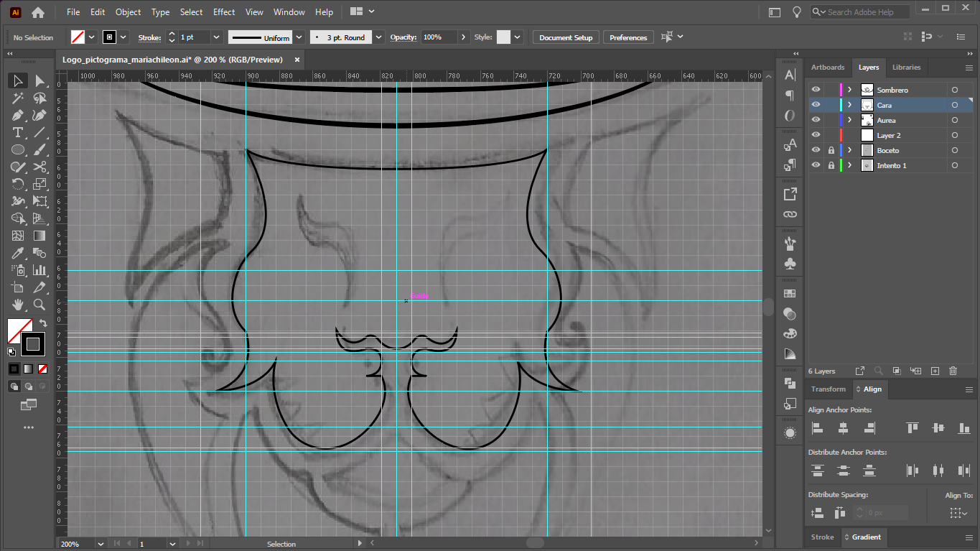Open the Character panel icon
This screenshot has width=980, height=551.
pyautogui.click(x=790, y=75)
